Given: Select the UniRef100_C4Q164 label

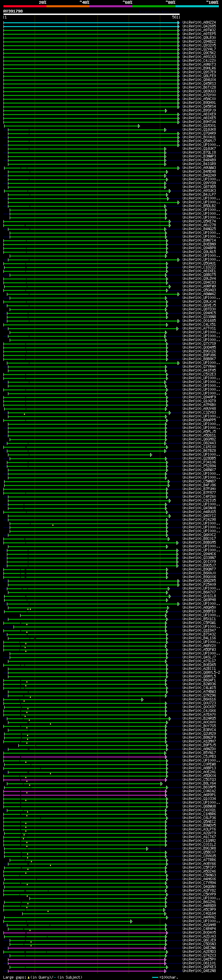Looking at the screenshot, I should (199, 913).
